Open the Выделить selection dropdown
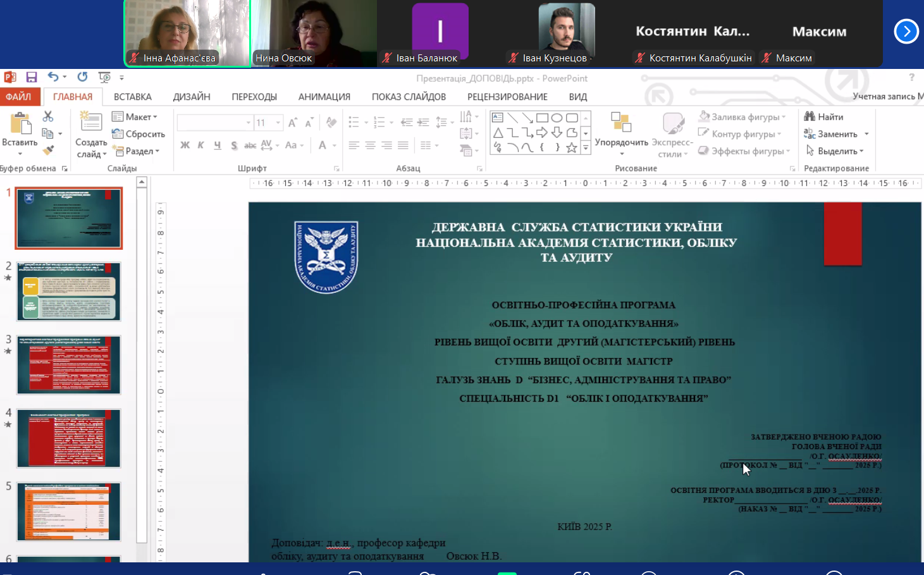This screenshot has height=575, width=924. click(835, 151)
